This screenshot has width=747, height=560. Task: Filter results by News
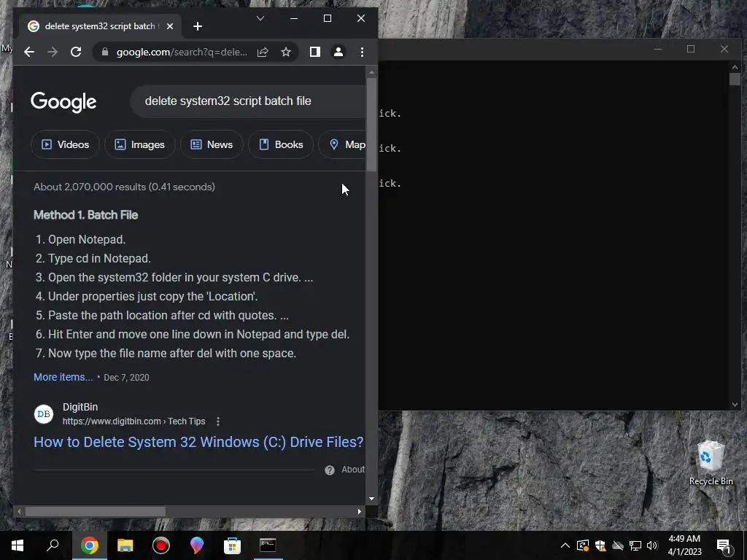(x=212, y=144)
